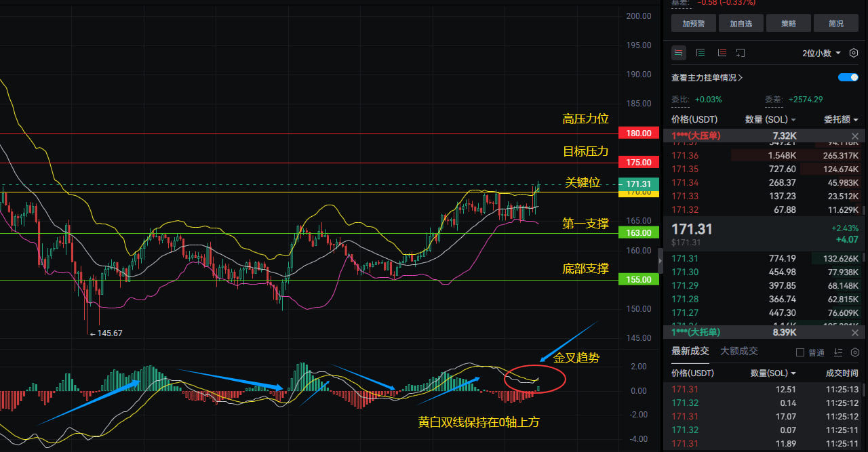Toggle the 主力挂单 display switch
This screenshot has height=452, width=868.
[848, 77]
